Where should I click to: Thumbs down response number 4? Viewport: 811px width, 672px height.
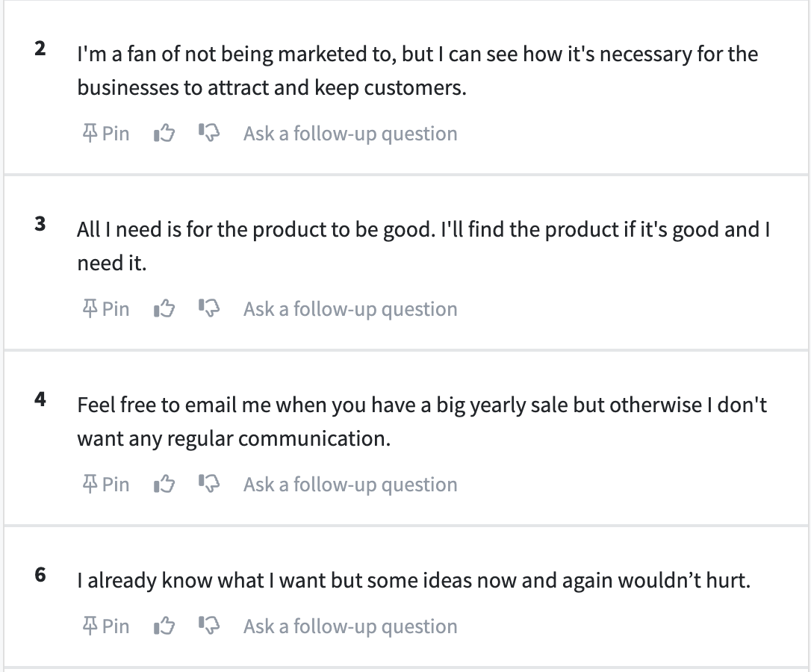coord(209,484)
